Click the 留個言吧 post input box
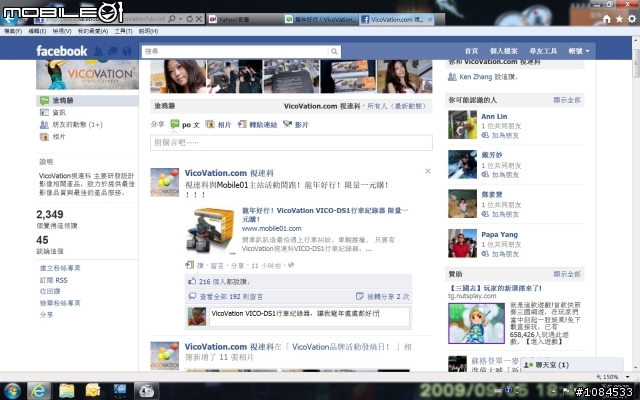The image size is (640, 400). point(291,143)
